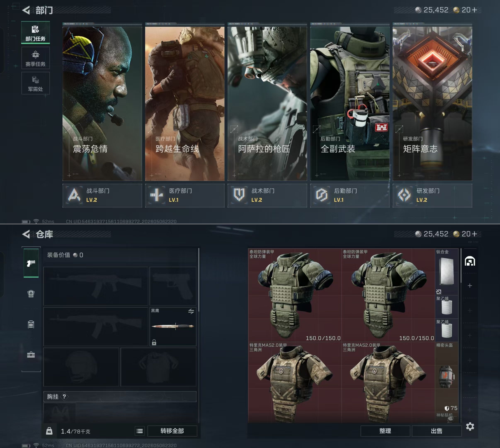This screenshot has height=448, width=500.
Task: Open the 矩阵意志 mission card
Action: click(x=432, y=103)
